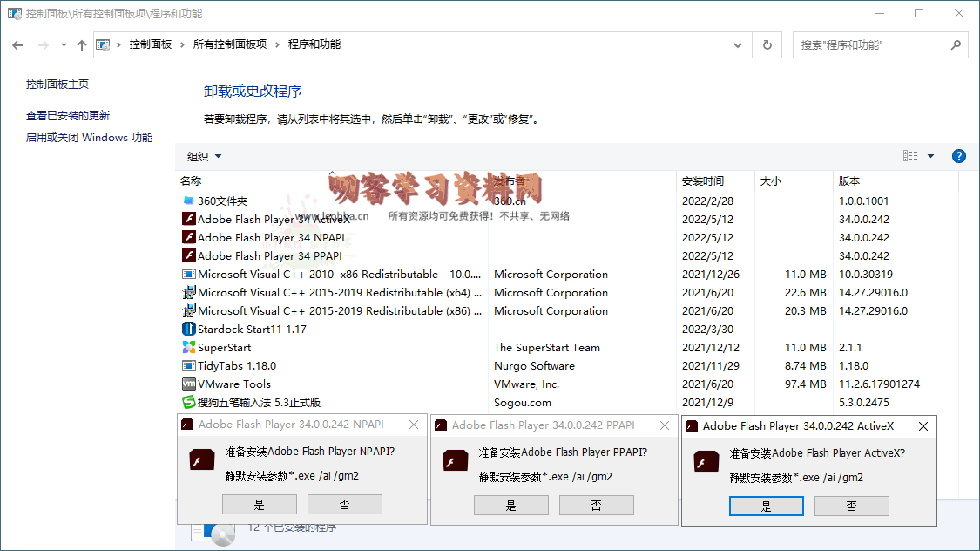Expand the address bar history dropdown

738,44
